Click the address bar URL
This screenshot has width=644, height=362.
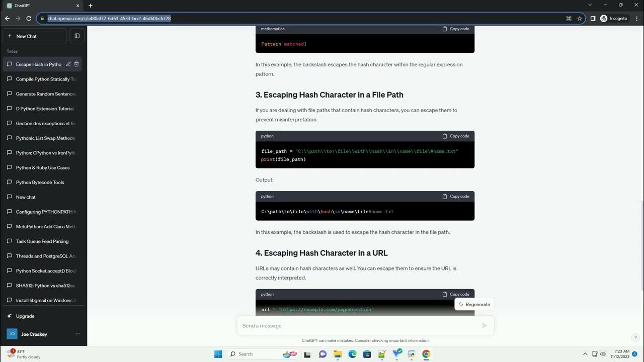109,19
